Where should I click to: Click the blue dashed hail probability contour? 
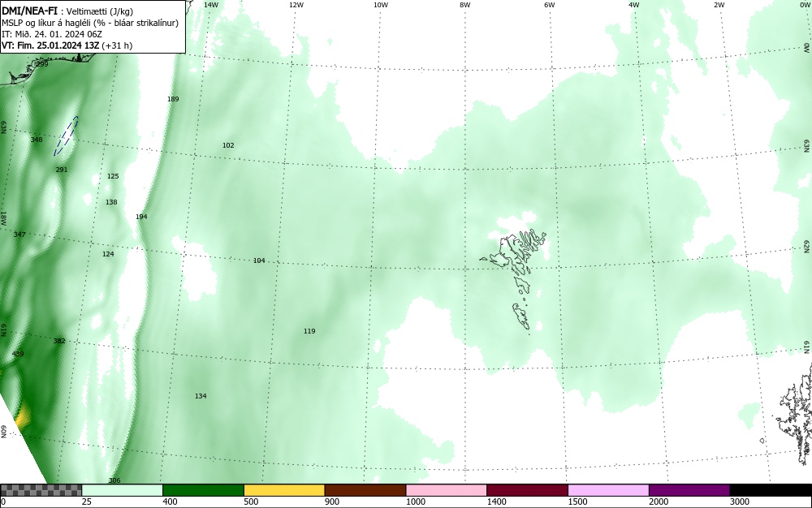click(67, 136)
